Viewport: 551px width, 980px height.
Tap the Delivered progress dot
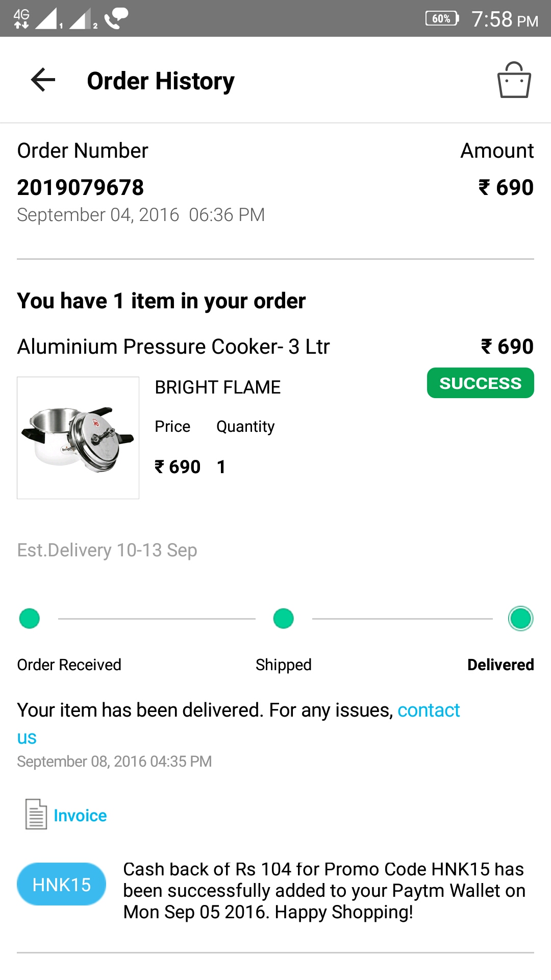click(520, 619)
